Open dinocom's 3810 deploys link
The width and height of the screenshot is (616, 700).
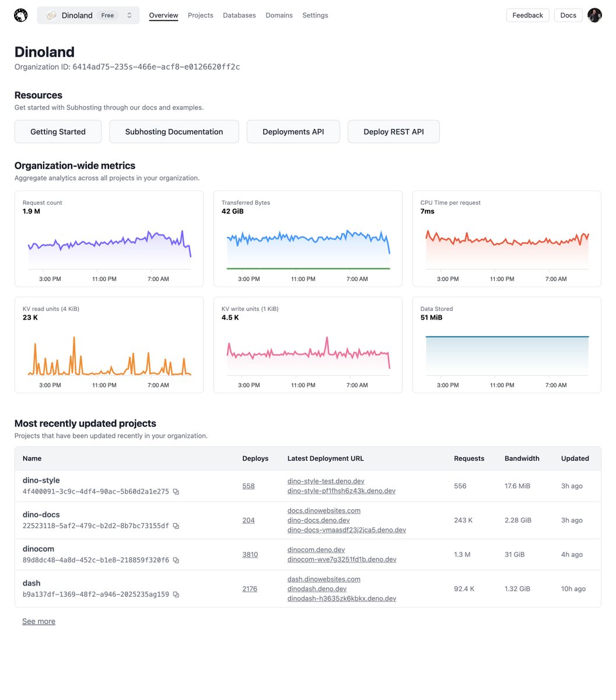click(250, 555)
